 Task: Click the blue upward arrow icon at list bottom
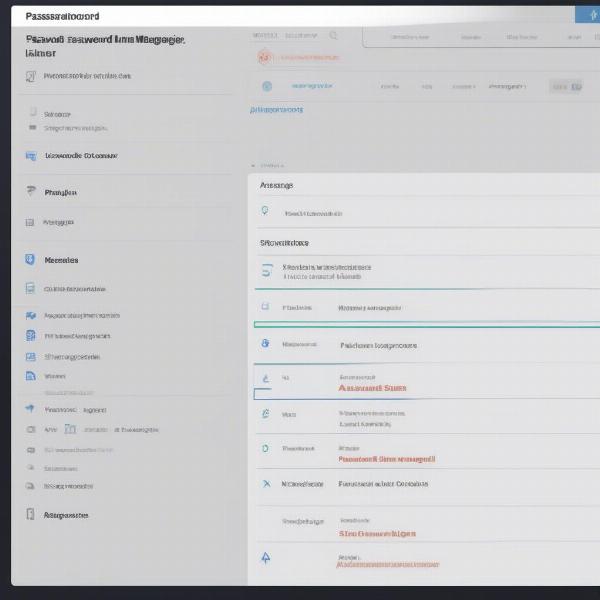pos(266,558)
